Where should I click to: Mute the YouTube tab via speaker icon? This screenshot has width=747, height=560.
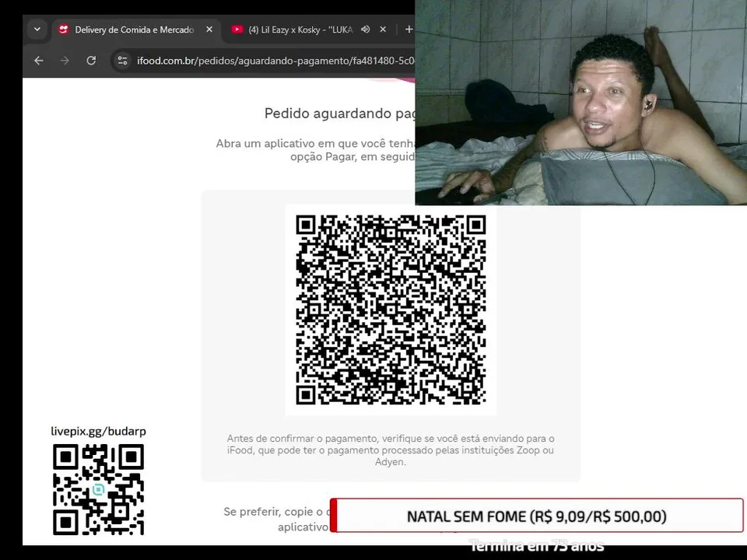click(x=366, y=30)
